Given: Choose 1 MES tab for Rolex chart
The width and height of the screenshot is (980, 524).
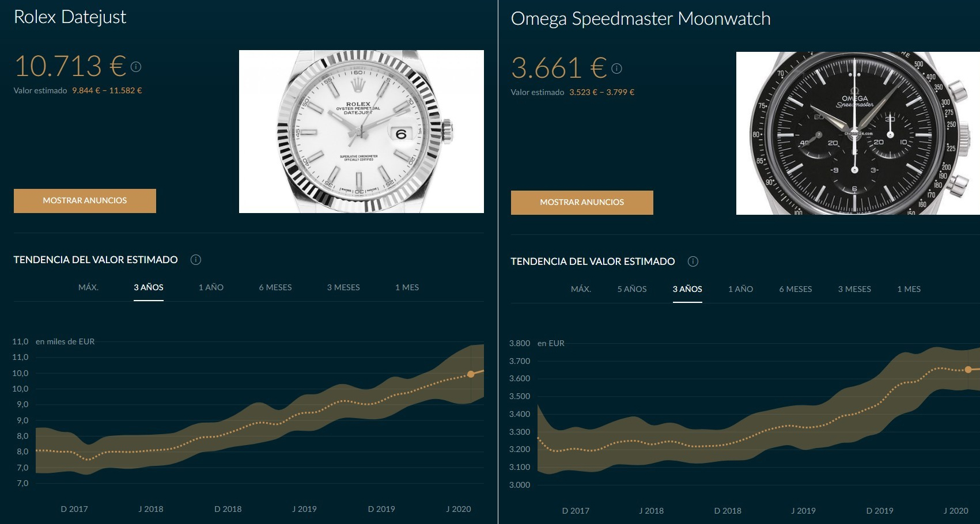Looking at the screenshot, I should click(407, 287).
